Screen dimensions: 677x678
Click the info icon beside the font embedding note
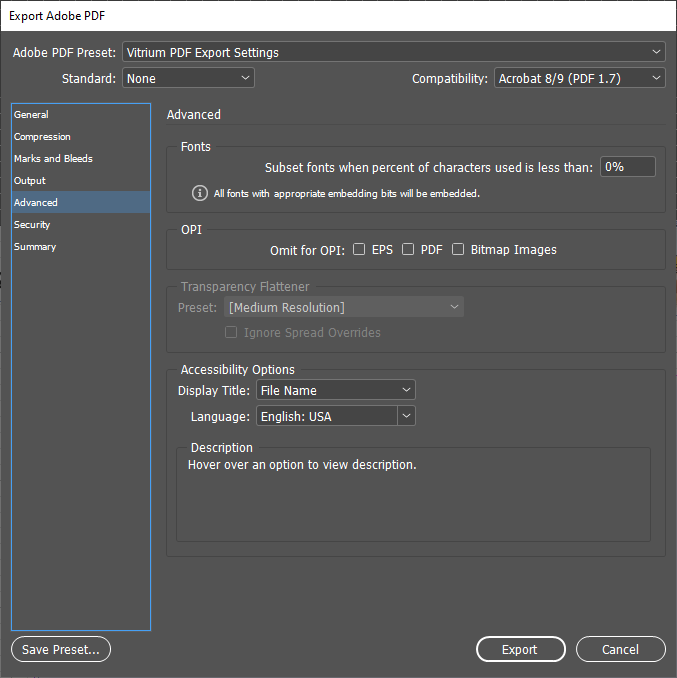click(199, 193)
